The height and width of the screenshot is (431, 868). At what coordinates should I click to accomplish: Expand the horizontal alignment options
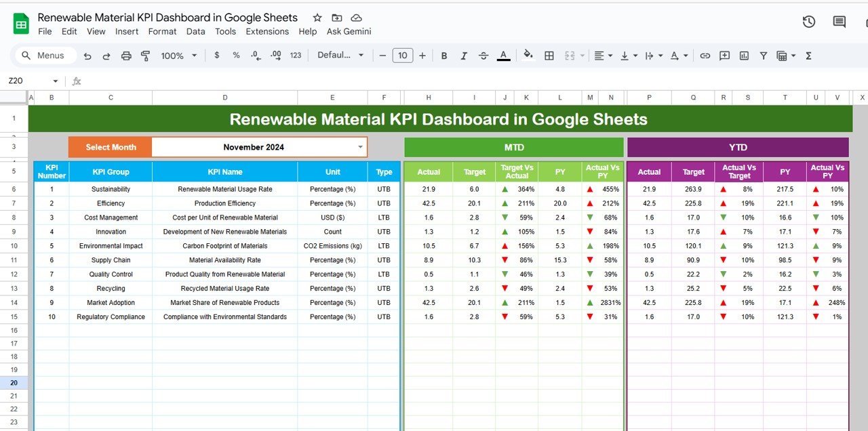click(x=609, y=56)
